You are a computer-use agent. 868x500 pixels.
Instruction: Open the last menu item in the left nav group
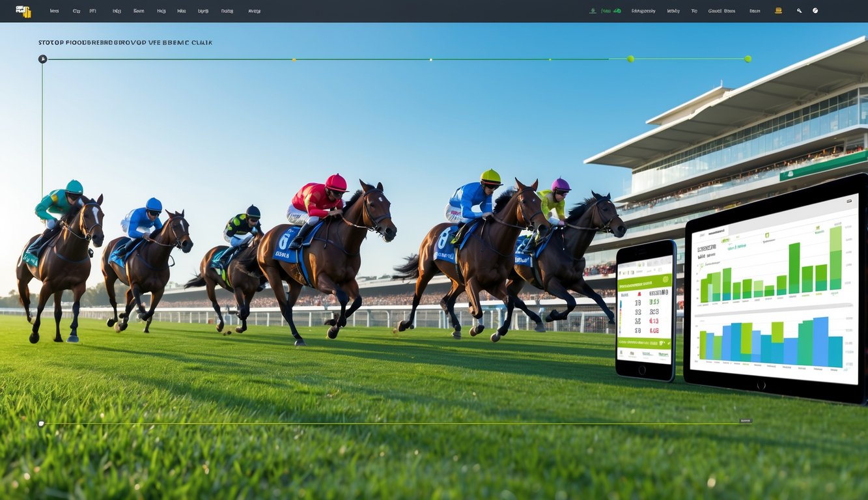(x=254, y=11)
